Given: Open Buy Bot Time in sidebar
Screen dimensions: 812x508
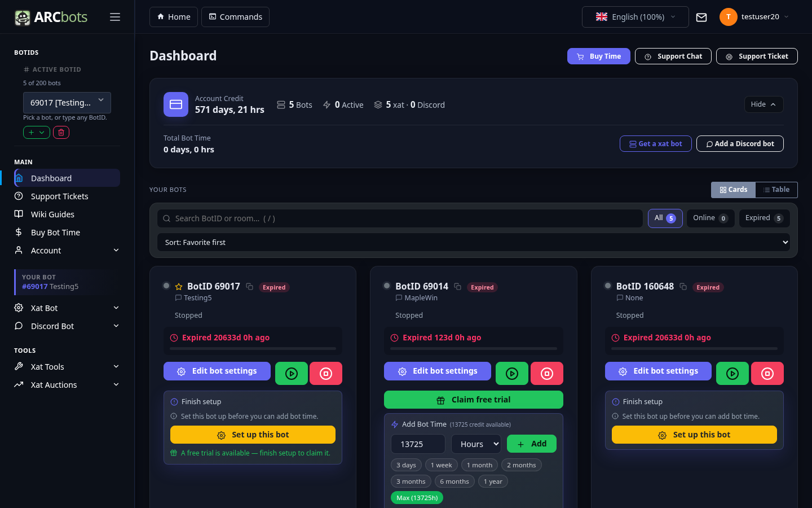Looking at the screenshot, I should pos(67,233).
